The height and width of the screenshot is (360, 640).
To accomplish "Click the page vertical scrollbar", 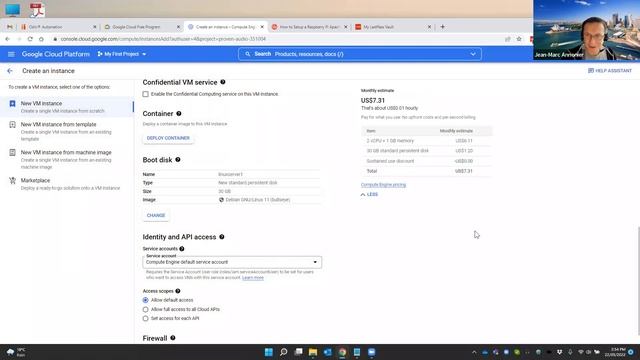I will pos(638,280).
